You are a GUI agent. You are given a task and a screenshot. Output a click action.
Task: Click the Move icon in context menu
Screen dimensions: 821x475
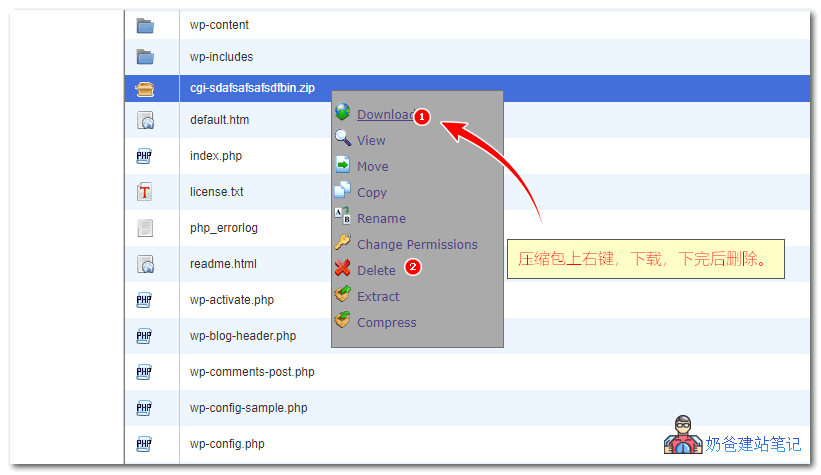pos(343,166)
